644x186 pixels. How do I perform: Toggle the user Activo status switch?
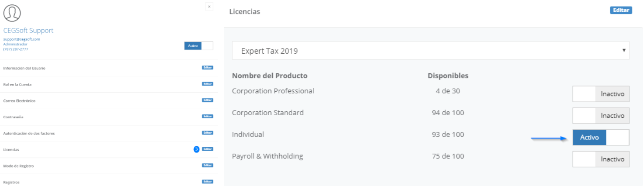(x=199, y=46)
